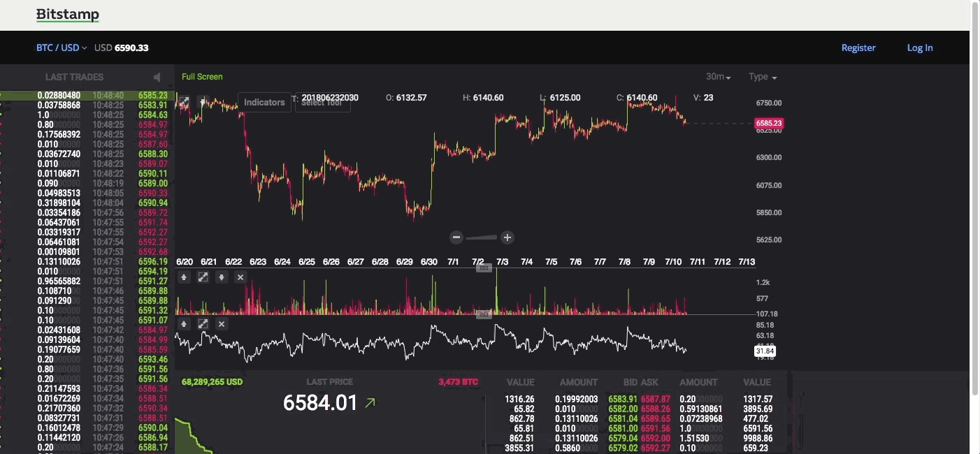Select trade with amount 0.31898104
980x454 pixels.
click(x=87, y=203)
